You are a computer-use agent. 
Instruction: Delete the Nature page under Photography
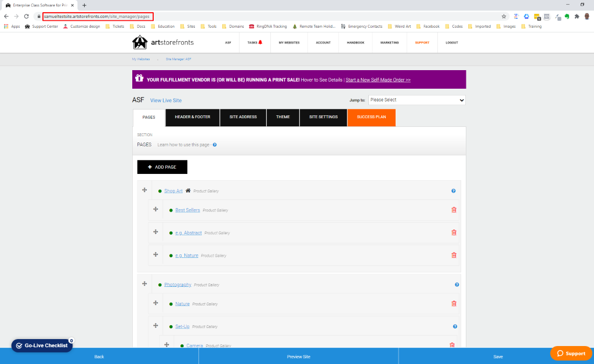(454, 304)
